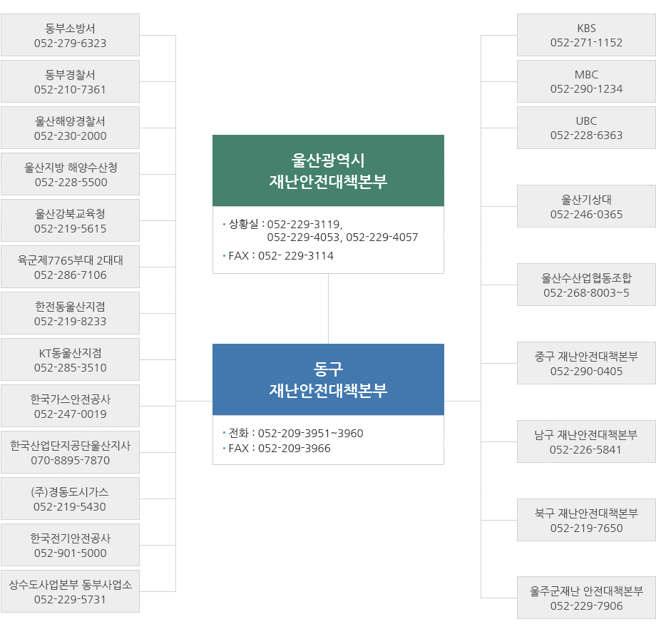Click the 울산기상대 box
This screenshot has height=644, width=656.
tap(587, 207)
